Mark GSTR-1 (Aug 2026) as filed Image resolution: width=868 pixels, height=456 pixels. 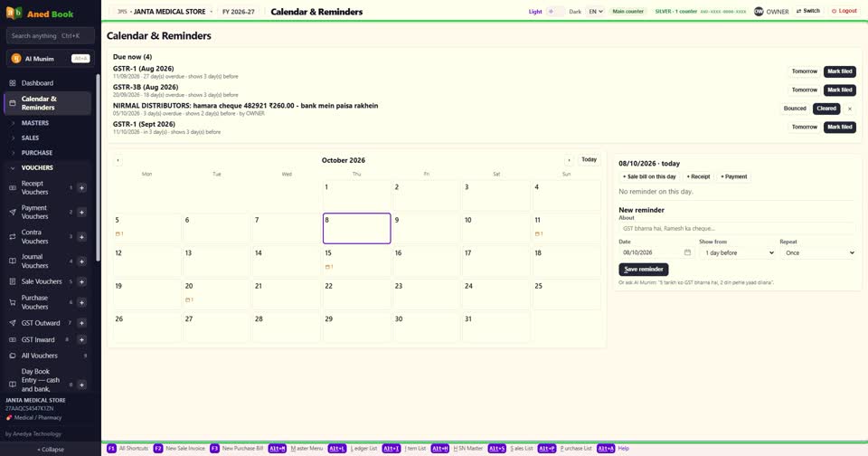(840, 71)
